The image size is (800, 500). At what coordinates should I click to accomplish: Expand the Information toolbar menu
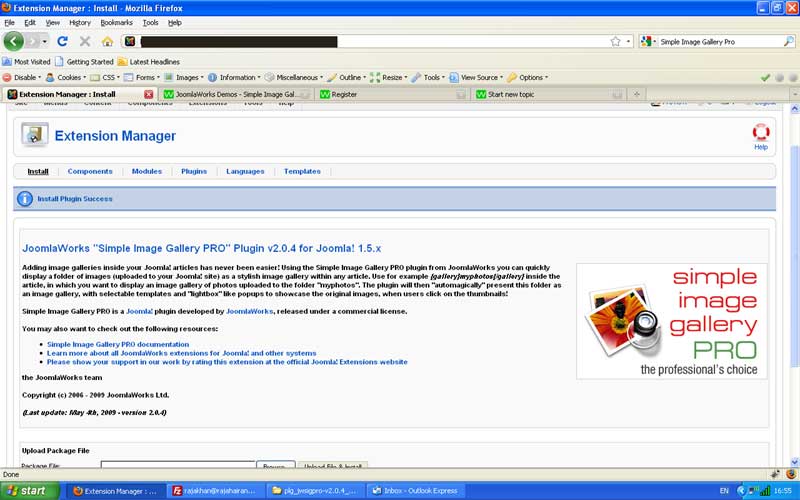[x=234, y=78]
